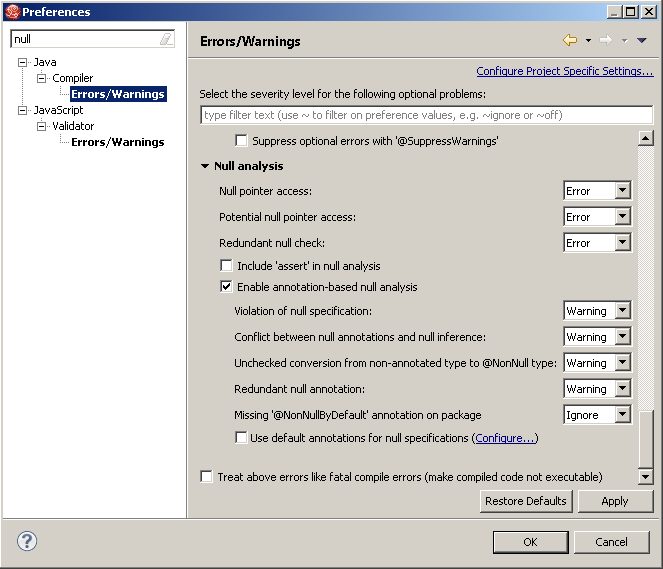
Task: Check Use default annotations for null specifications
Action: click(241, 437)
